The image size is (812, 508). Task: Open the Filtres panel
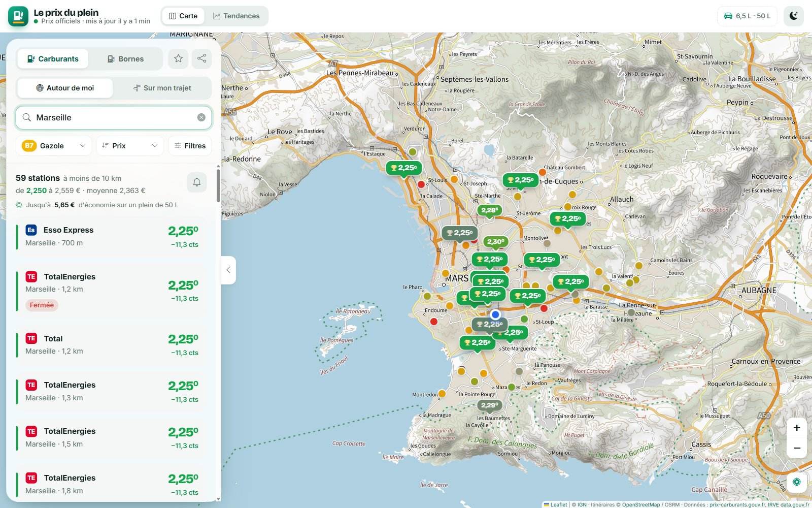(190, 146)
